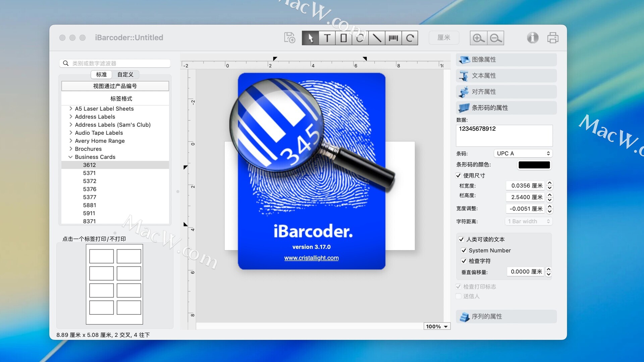The height and width of the screenshot is (362, 644).
Task: Expand the Audio Tape Labels category
Action: [x=71, y=133]
